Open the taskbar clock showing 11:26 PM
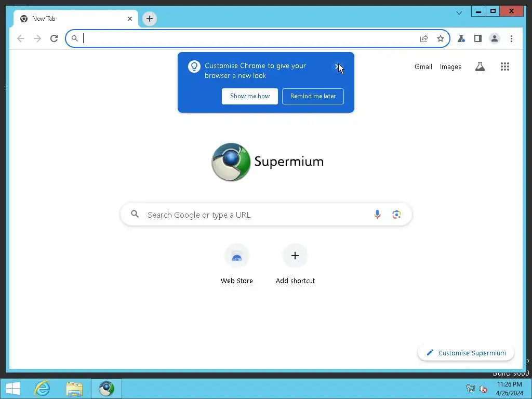 point(510,389)
